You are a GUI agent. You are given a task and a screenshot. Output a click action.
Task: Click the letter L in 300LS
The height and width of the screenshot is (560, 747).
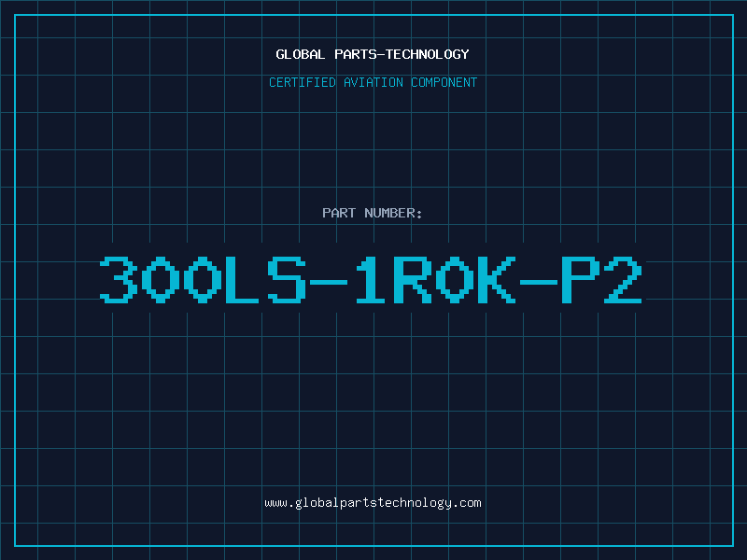242,279
